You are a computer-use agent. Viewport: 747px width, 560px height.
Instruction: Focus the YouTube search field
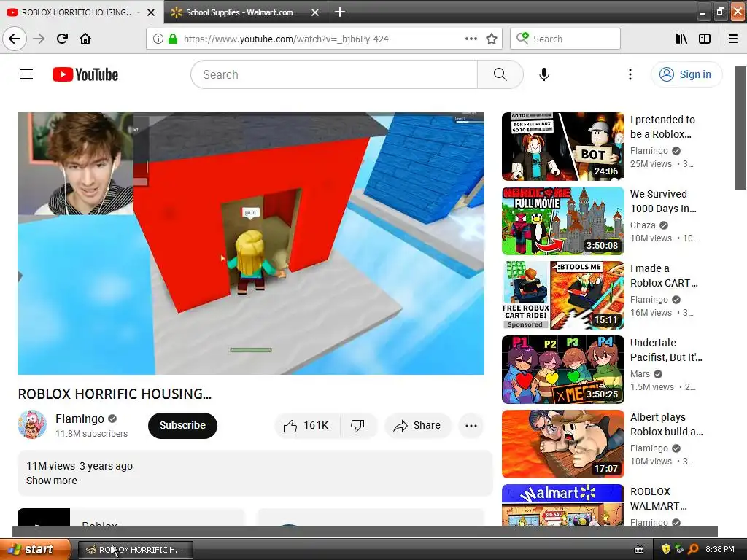[x=334, y=74]
